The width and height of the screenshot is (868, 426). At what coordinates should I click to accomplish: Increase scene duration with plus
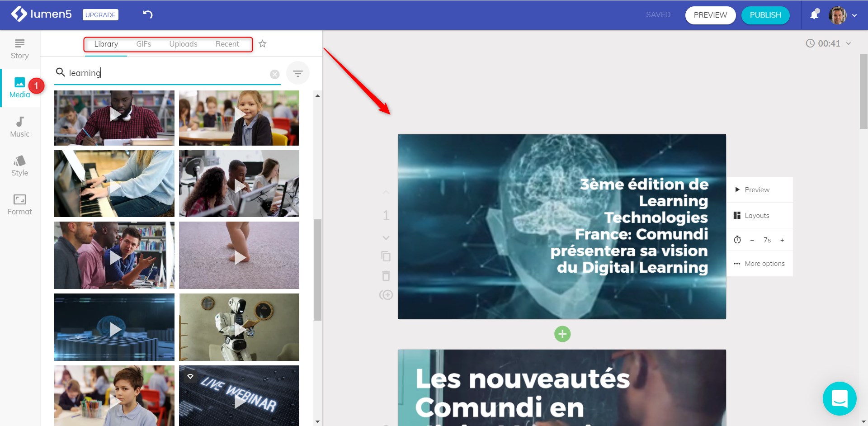[x=782, y=240]
